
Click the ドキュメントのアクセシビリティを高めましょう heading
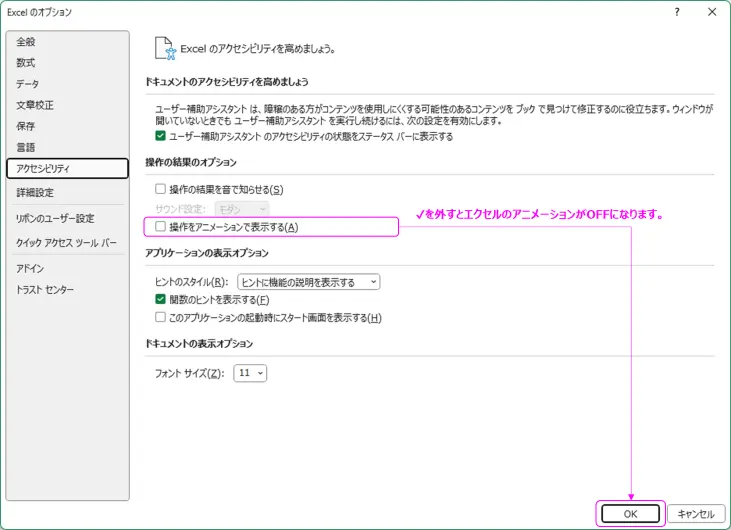point(227,82)
